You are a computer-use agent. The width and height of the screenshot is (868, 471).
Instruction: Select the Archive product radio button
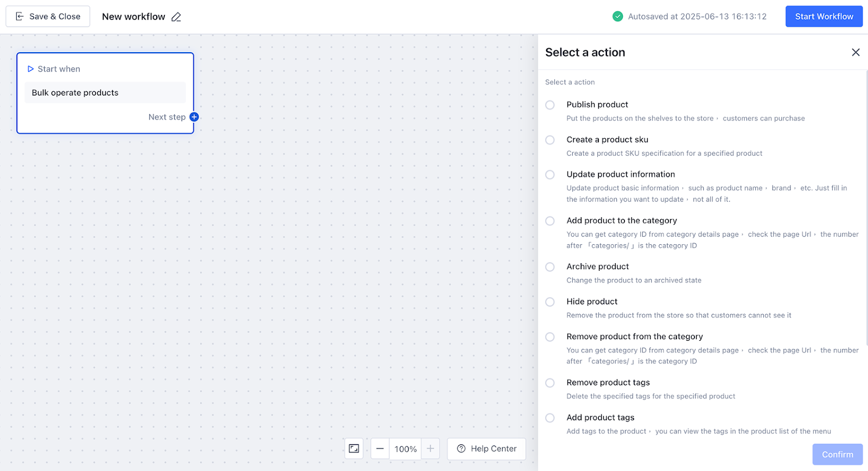point(550,267)
